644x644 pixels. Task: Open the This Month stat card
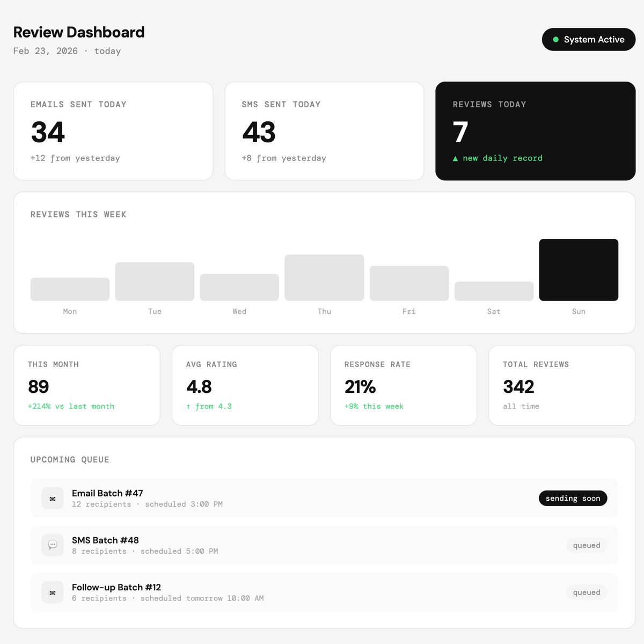(87, 385)
